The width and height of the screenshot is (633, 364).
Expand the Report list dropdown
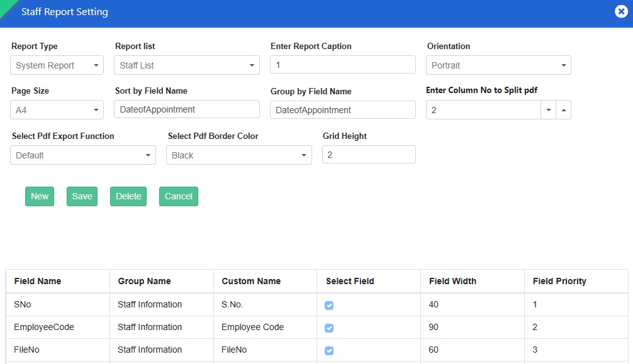(187, 65)
